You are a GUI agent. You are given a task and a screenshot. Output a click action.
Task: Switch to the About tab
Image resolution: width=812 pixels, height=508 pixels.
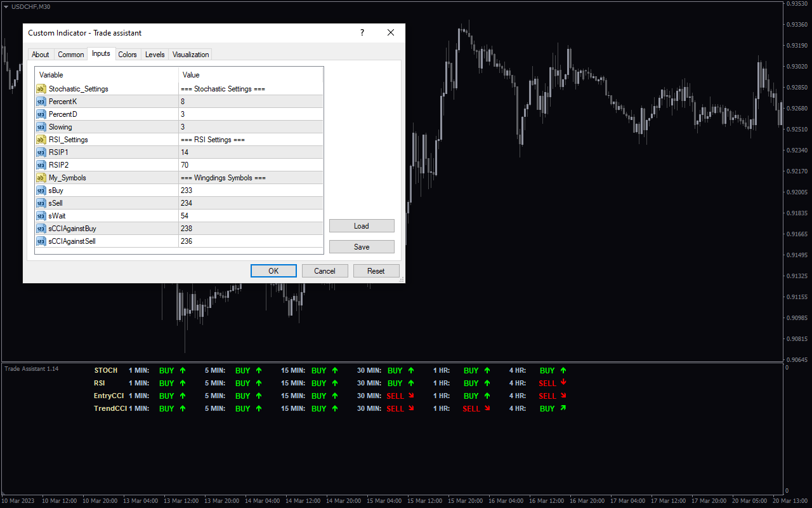(x=41, y=55)
